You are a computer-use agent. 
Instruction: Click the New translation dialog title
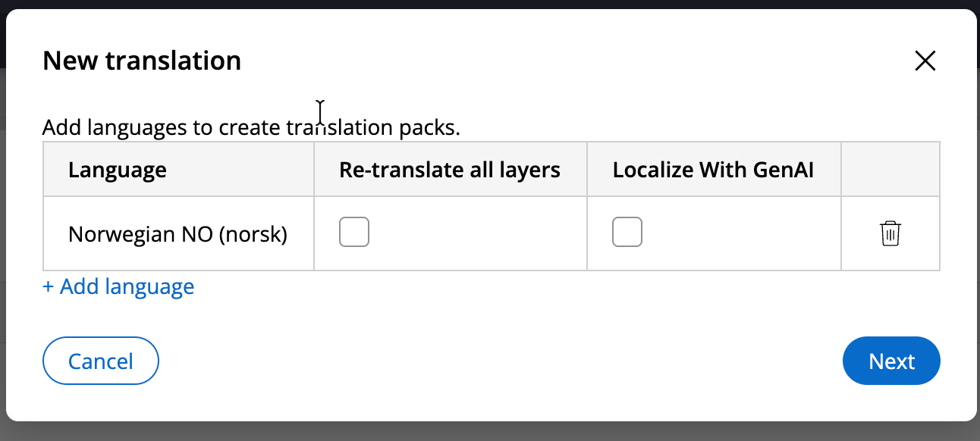pos(142,61)
